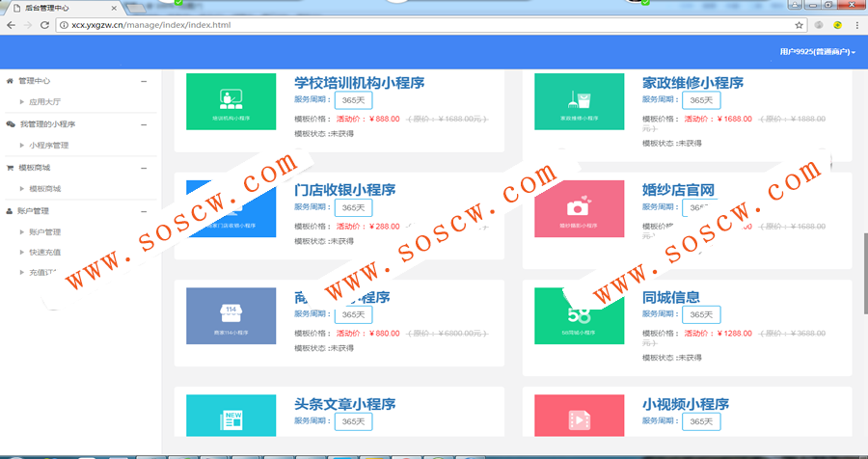Open the Chrome three-dot menu
This screenshot has width=868, height=459.
857,25
